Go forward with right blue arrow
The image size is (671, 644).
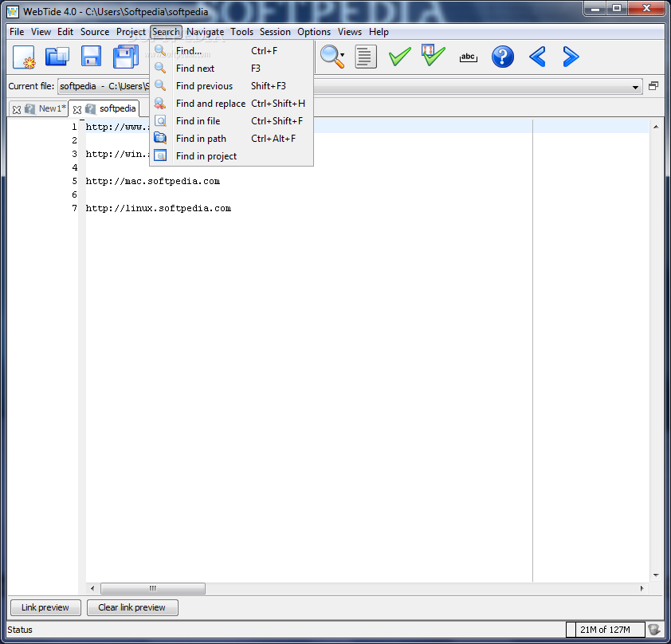coord(571,57)
